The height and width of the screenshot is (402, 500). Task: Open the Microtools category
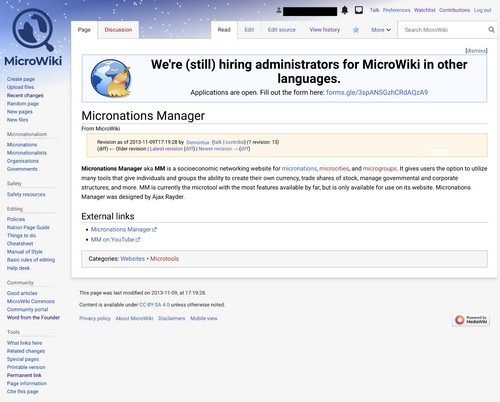click(164, 259)
